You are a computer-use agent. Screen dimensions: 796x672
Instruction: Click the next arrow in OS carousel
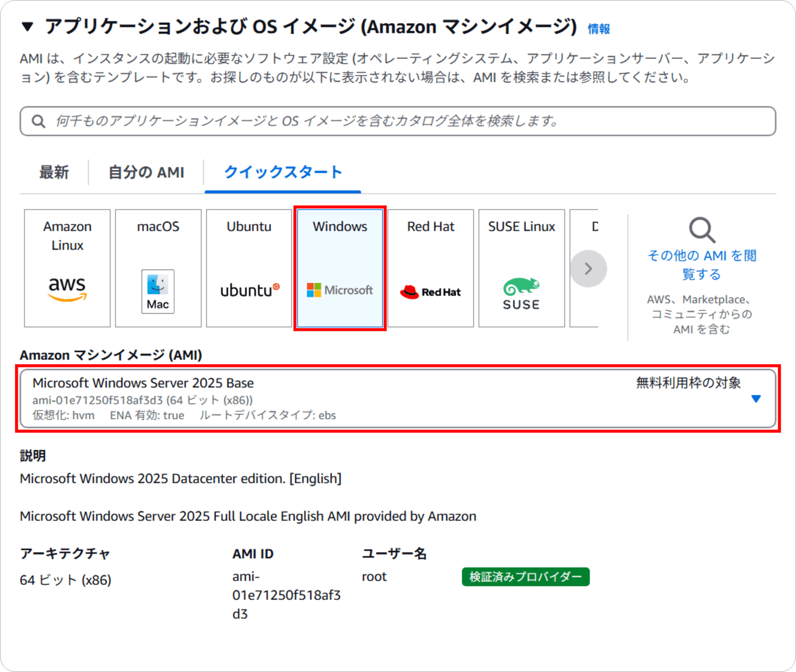click(x=588, y=269)
